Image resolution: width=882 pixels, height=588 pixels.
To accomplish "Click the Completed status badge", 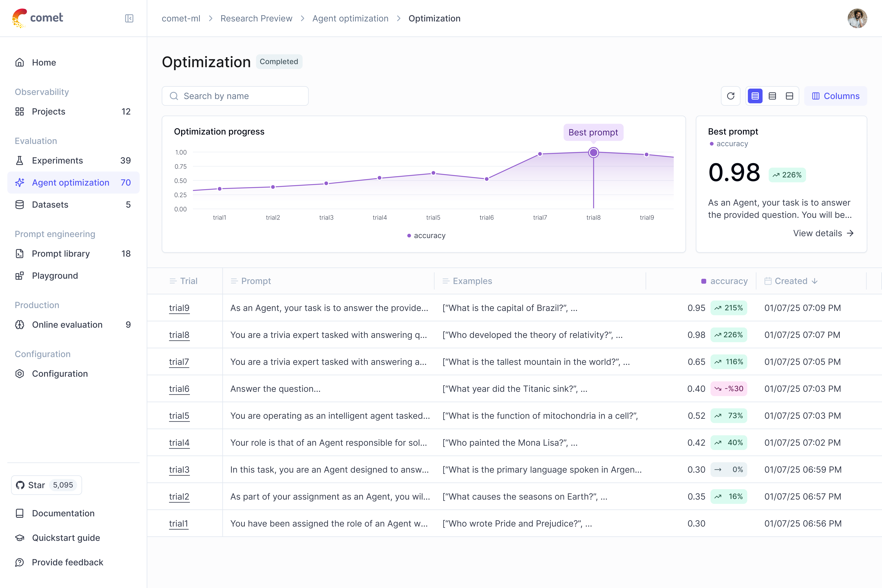I will [279, 62].
